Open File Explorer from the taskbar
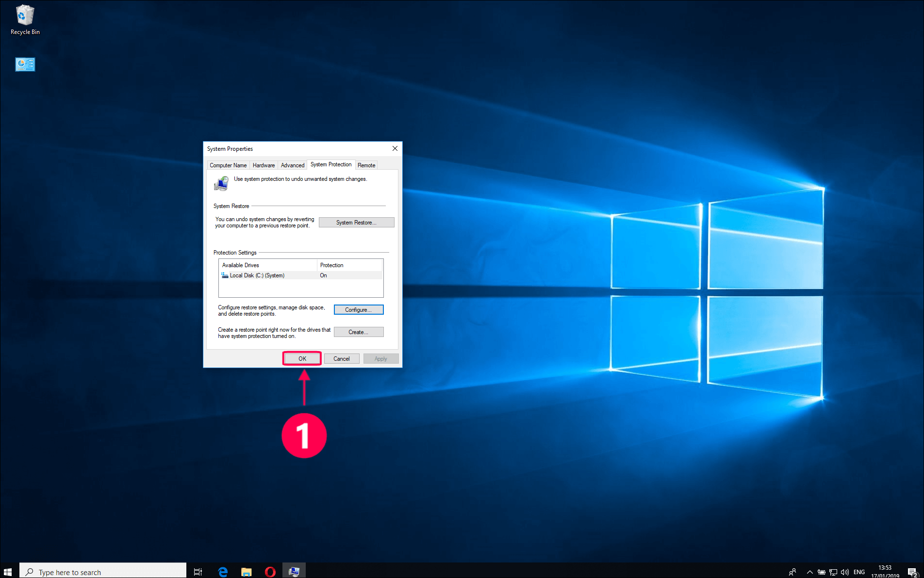This screenshot has height=578, width=924. coord(246,571)
